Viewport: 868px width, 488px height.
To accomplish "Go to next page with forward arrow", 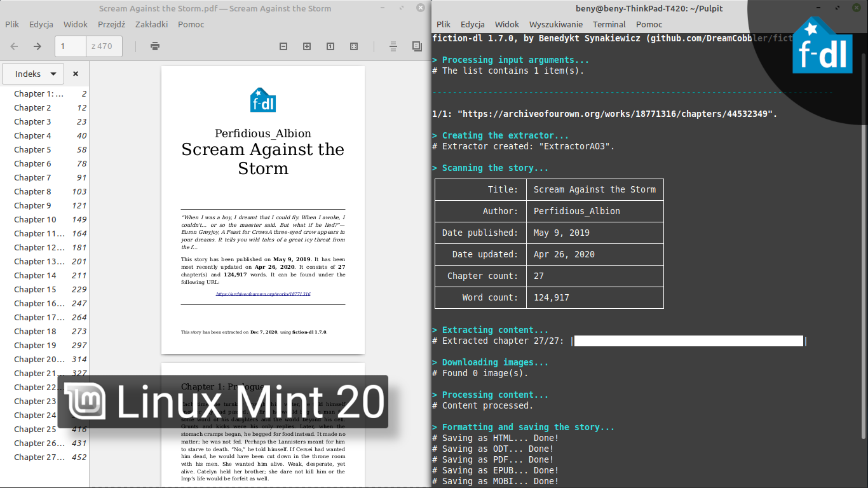I will (x=37, y=46).
